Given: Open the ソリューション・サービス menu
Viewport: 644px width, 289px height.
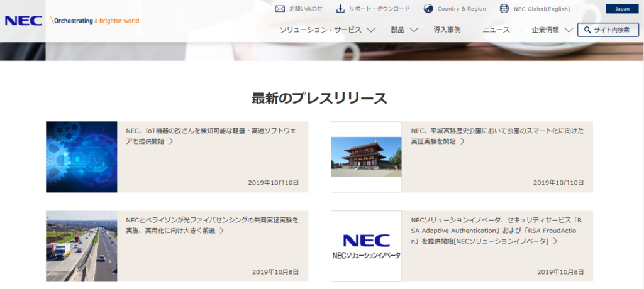Looking at the screenshot, I should click(x=321, y=30).
